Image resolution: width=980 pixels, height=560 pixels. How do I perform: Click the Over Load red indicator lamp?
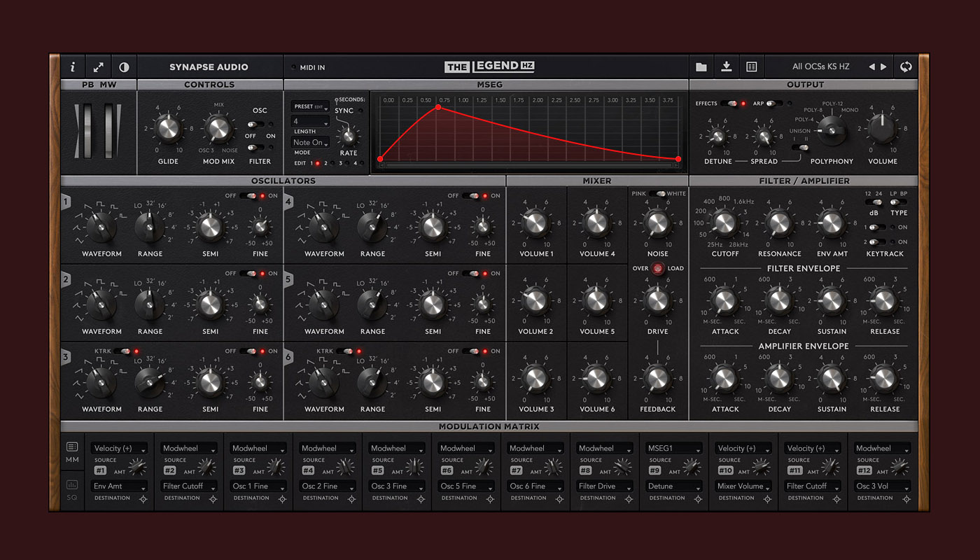pyautogui.click(x=657, y=268)
